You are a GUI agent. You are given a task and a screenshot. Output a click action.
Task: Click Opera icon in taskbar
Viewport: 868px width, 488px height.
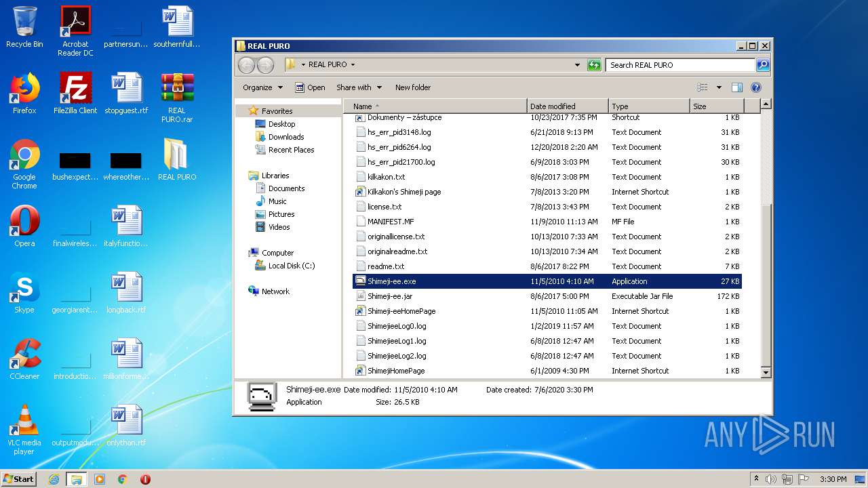point(145,479)
